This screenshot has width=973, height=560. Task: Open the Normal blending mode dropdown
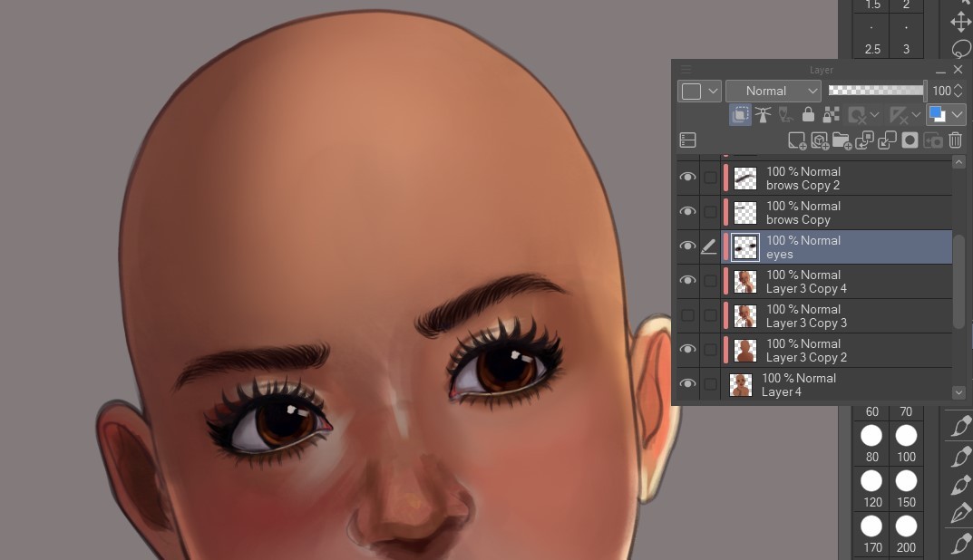774,91
